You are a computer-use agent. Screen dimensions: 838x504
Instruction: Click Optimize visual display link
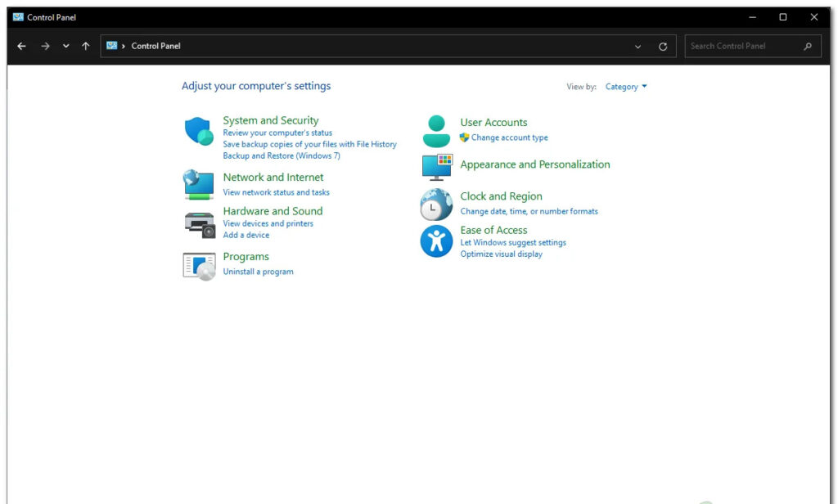click(x=502, y=254)
